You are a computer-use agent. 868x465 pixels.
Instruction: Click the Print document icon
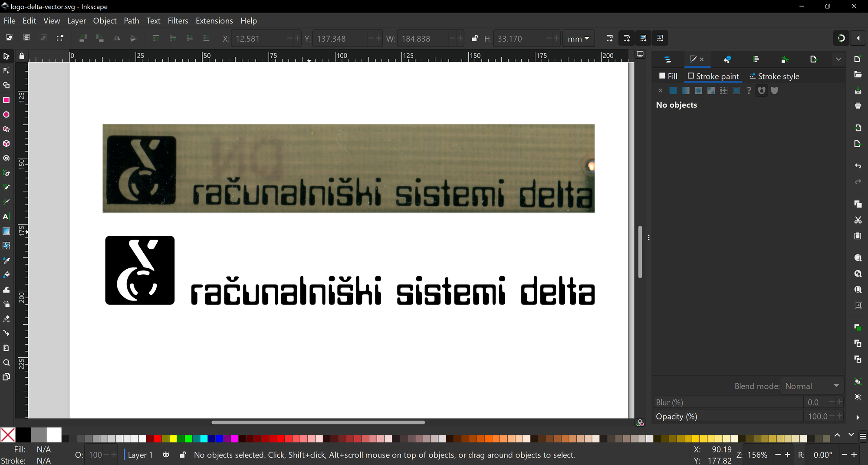point(858,106)
